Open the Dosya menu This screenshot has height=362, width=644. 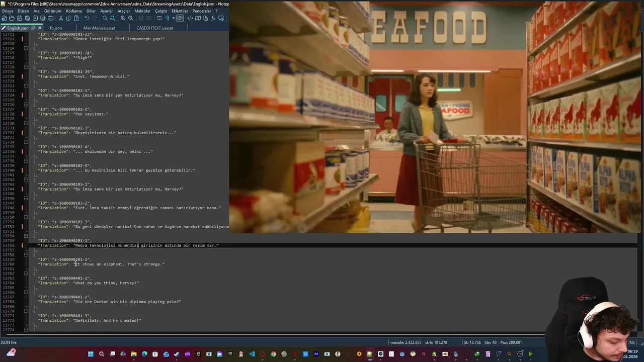click(x=8, y=11)
